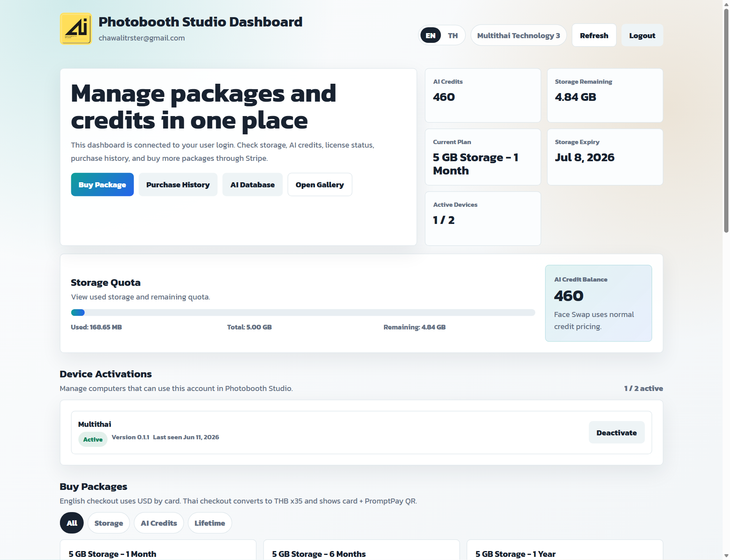Click the AI Credits 460 stat card

[483, 95]
